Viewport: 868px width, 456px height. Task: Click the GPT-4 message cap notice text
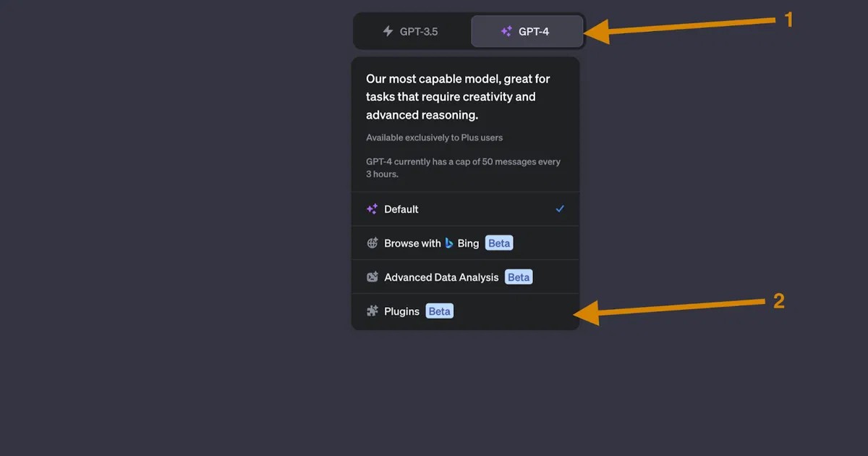coord(463,168)
